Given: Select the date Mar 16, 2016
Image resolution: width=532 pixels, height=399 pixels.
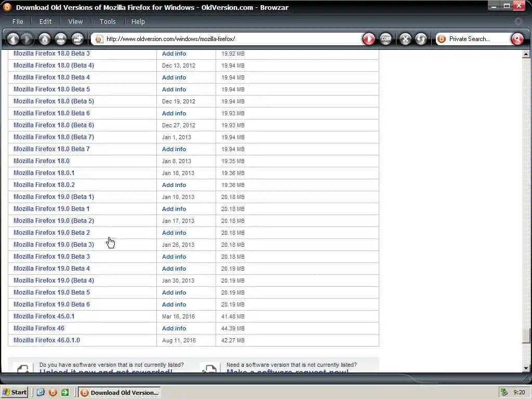Looking at the screenshot, I should click(x=178, y=316).
